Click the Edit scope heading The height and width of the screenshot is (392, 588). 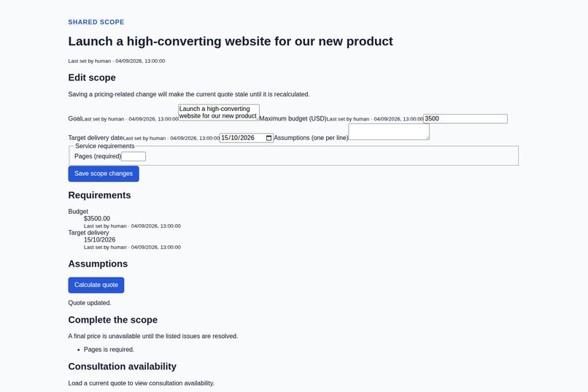pos(92,77)
